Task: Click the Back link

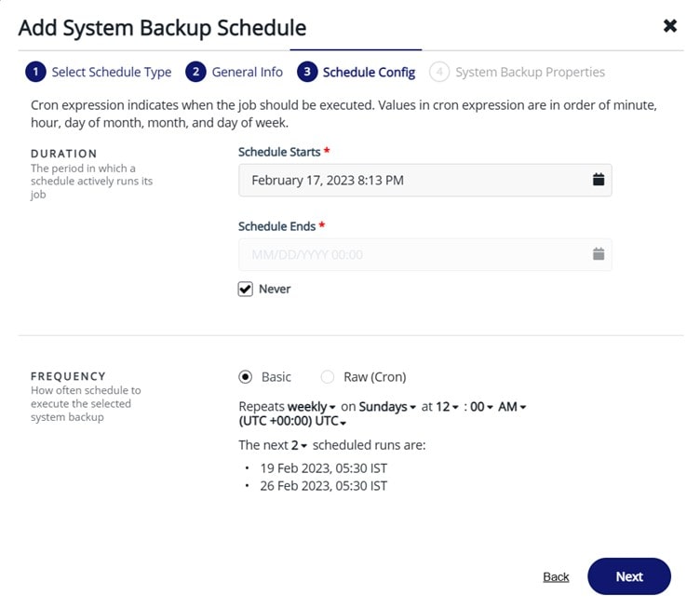Action: coord(556,577)
